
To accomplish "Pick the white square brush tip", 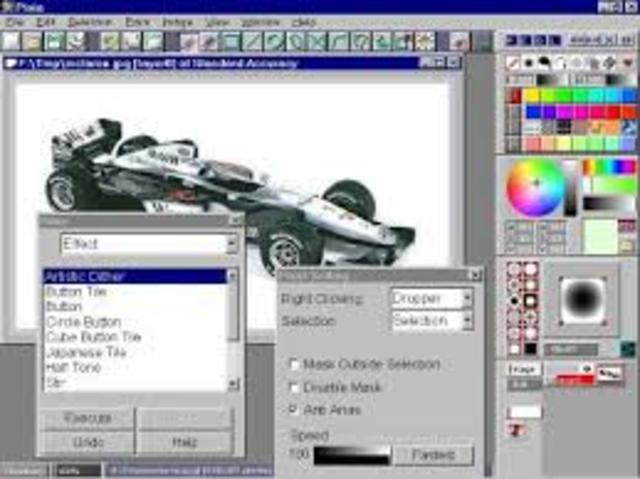I will point(514,349).
